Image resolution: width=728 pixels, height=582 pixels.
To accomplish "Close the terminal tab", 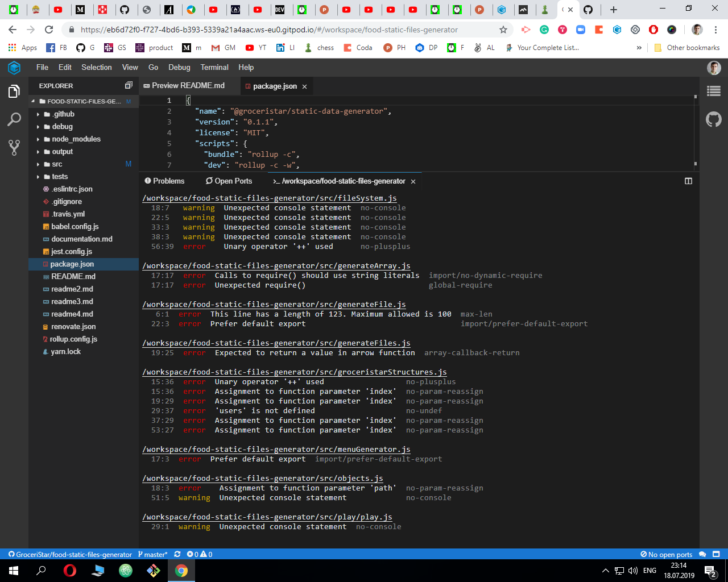I will pyautogui.click(x=413, y=181).
